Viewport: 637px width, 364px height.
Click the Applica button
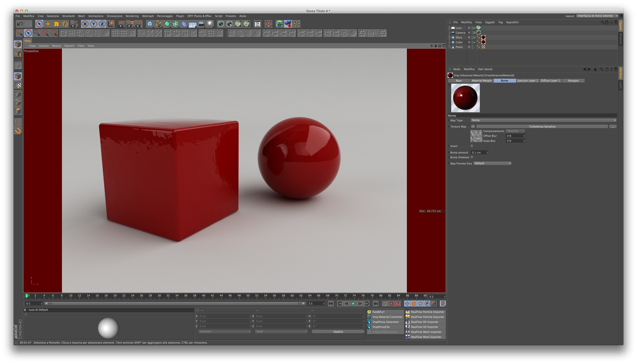(x=338, y=332)
